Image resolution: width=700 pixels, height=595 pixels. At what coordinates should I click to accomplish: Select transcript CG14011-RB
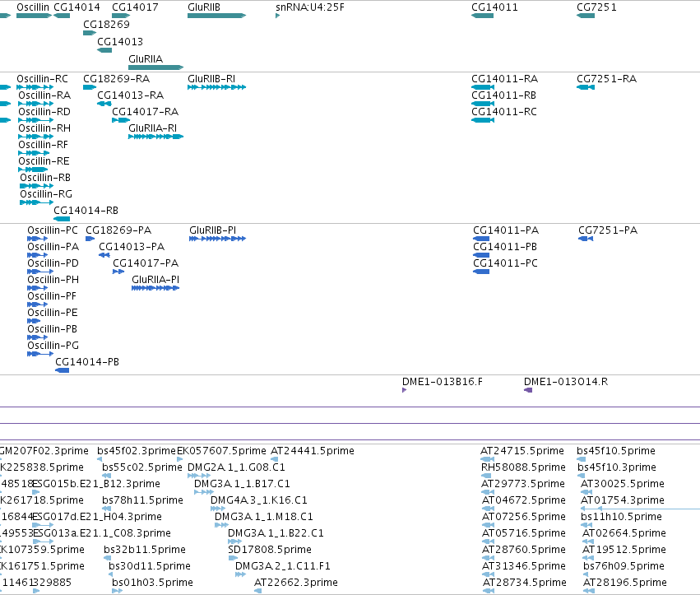pos(503,95)
